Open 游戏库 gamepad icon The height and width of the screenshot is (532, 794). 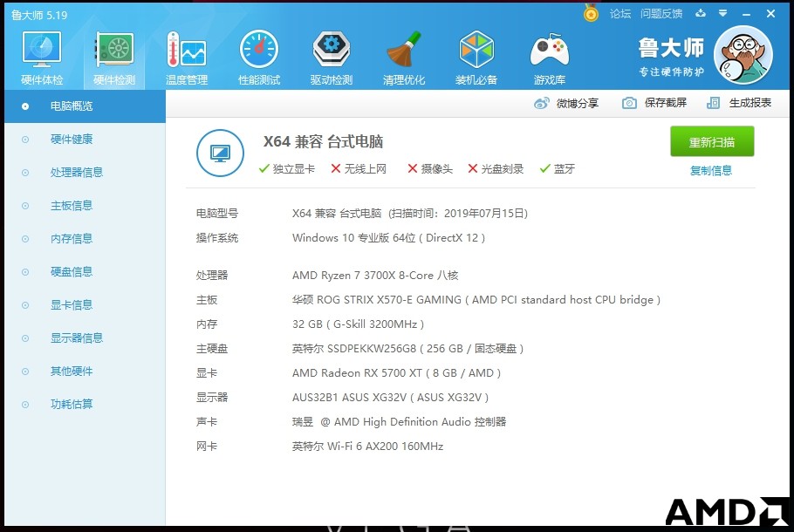tap(550, 58)
